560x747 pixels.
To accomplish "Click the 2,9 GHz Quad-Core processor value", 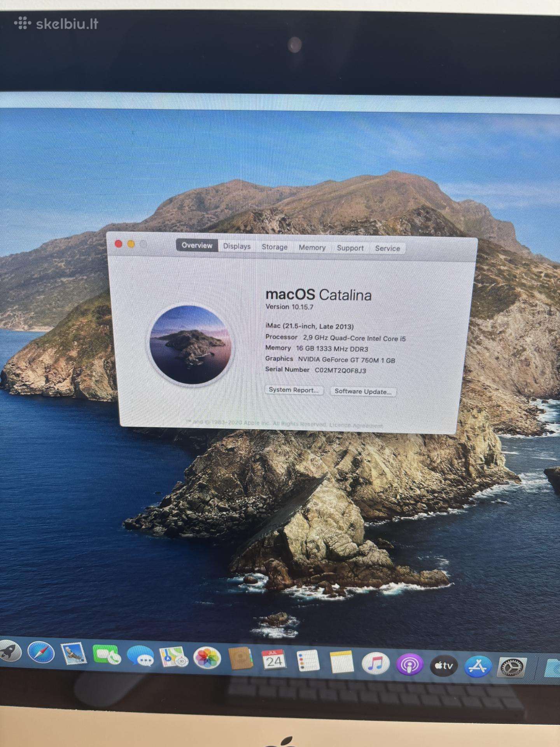I will pos(354,338).
